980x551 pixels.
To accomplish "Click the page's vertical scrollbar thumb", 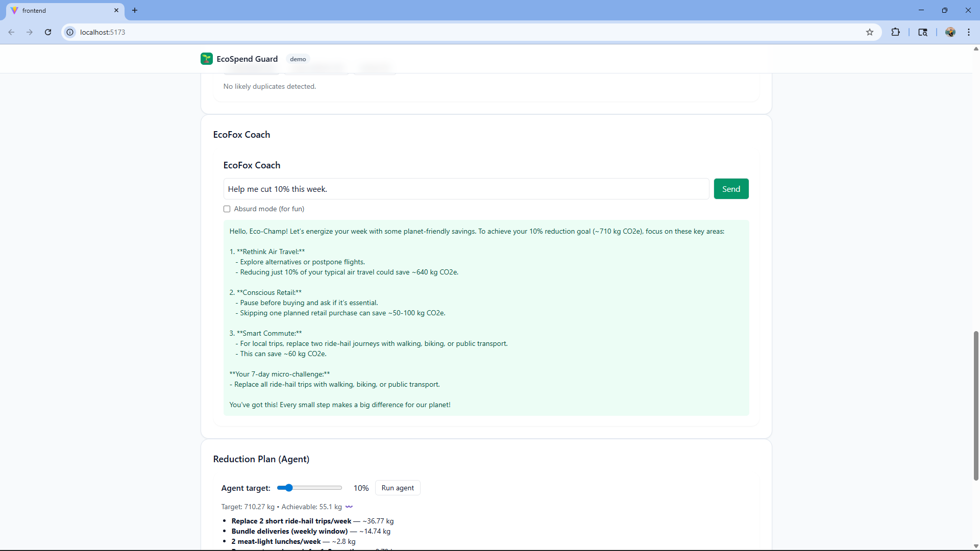I will pos(975,406).
